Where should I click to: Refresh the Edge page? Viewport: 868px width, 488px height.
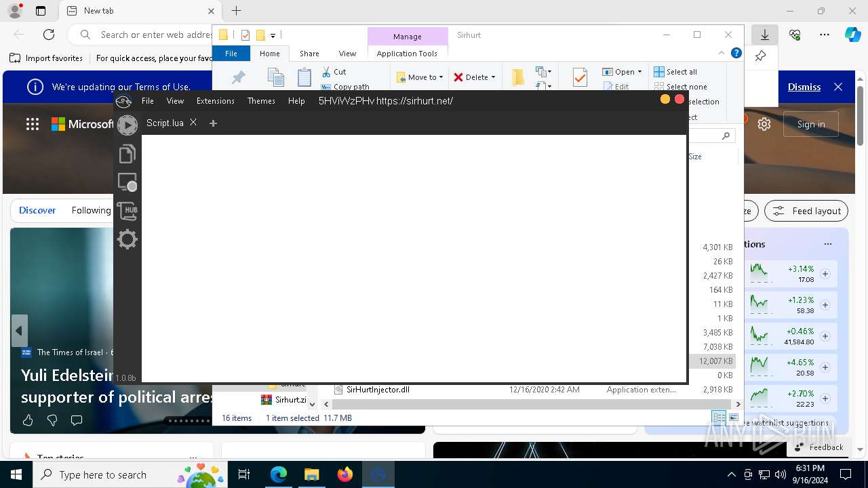(49, 35)
